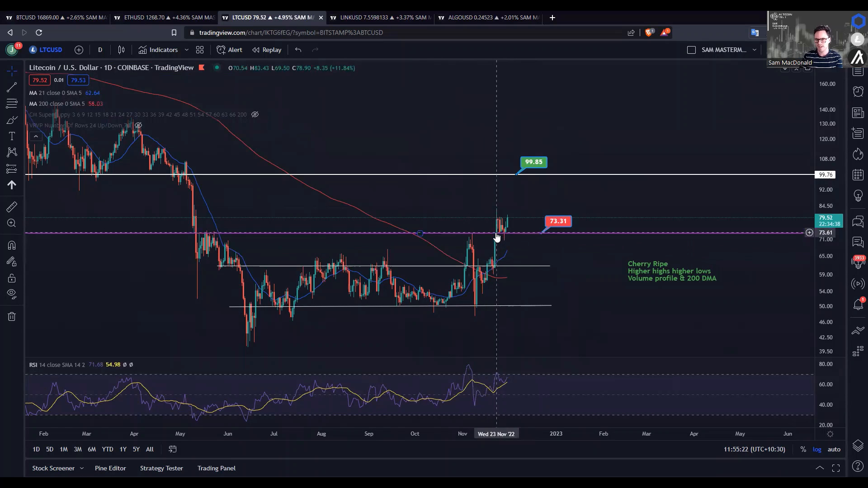Click the Replay button

coord(266,50)
